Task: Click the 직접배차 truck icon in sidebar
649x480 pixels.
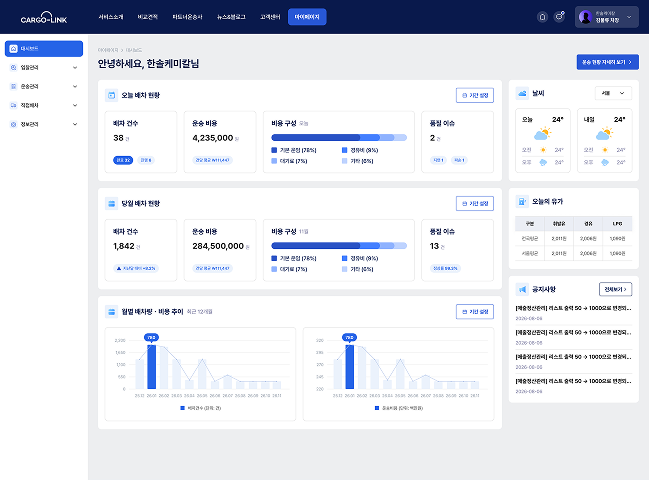Action: [x=14, y=105]
